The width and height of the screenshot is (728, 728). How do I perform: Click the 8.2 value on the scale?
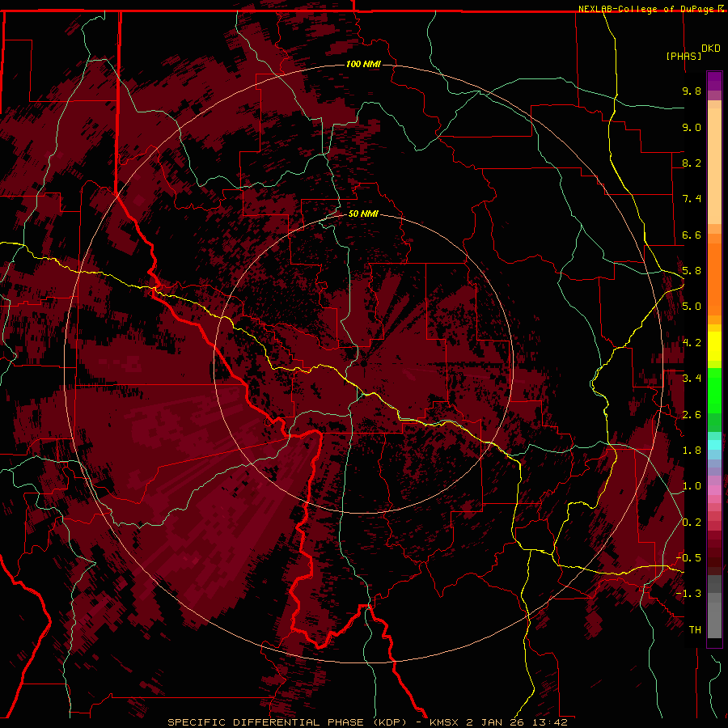(692, 163)
